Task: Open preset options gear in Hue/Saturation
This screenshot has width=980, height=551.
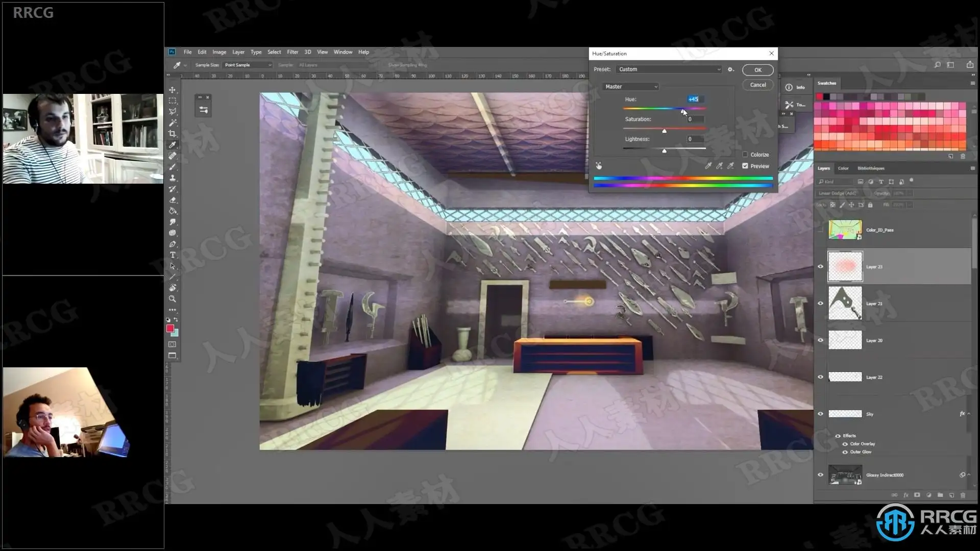Action: point(731,69)
